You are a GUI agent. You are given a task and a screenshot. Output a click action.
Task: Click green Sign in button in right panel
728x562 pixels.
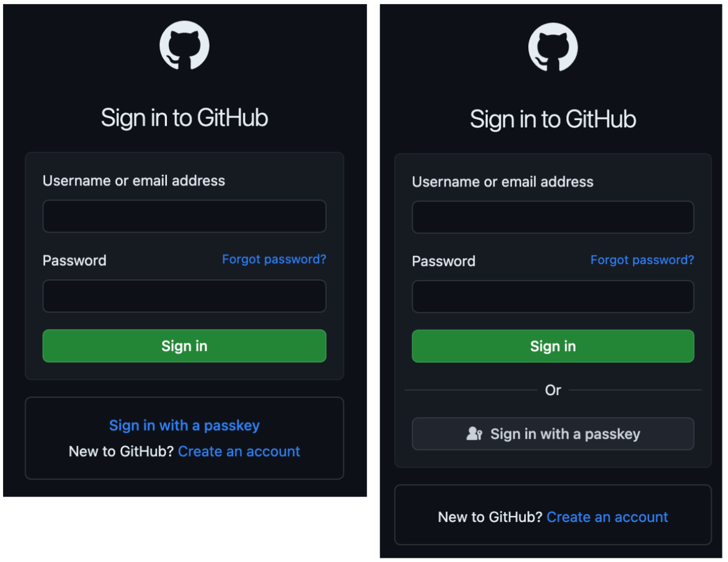(x=553, y=346)
